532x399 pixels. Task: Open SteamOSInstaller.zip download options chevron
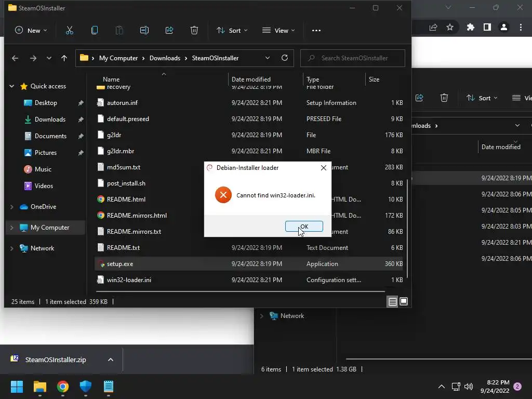(111, 360)
